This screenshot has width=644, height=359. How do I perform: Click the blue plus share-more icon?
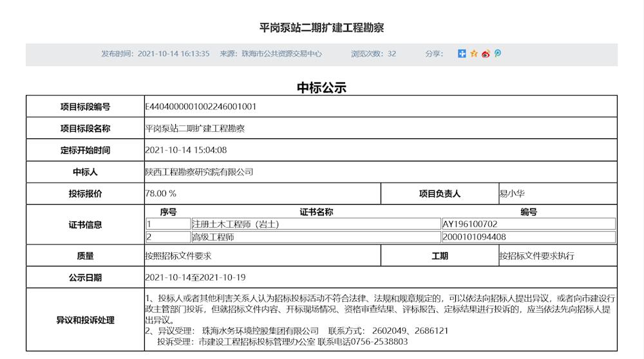coord(462,54)
